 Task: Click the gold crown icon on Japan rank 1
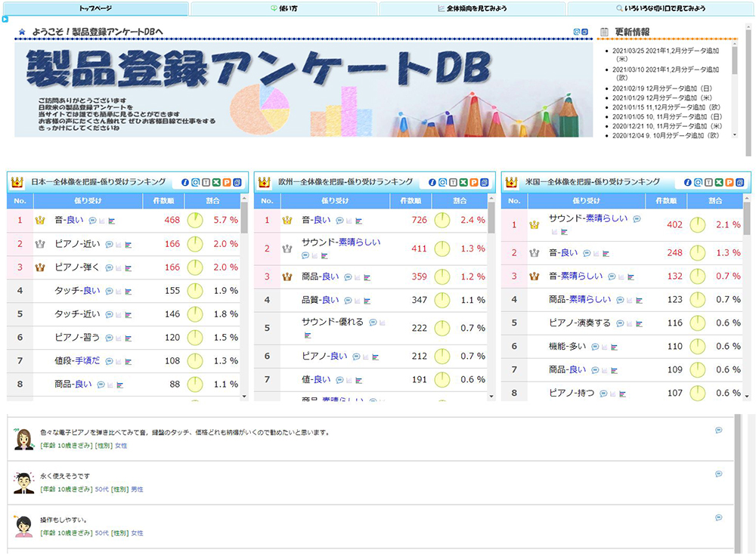40,219
